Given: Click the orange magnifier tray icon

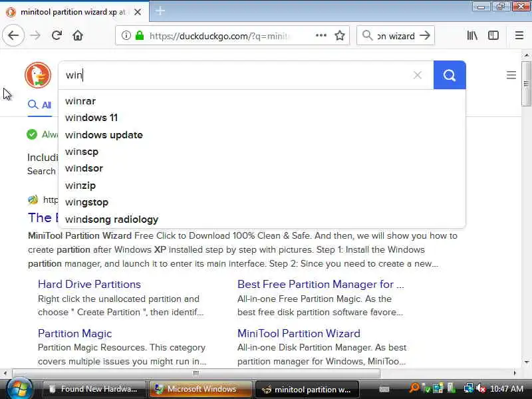Looking at the screenshot, I should (414, 388).
